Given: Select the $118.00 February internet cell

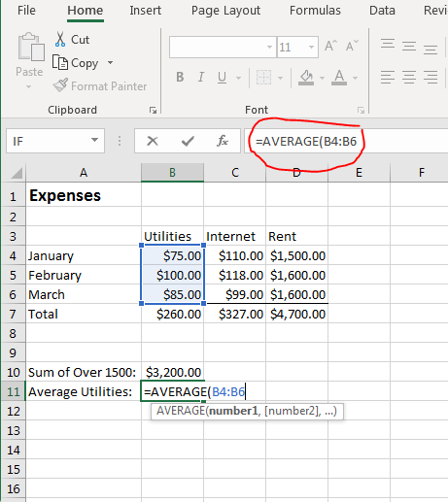Looking at the screenshot, I should tap(234, 275).
